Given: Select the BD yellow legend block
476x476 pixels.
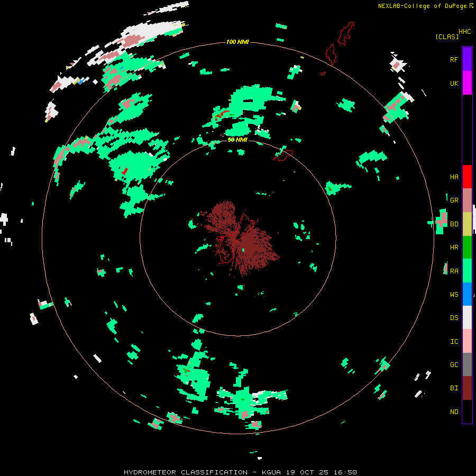Looking at the screenshot, I should (x=467, y=224).
